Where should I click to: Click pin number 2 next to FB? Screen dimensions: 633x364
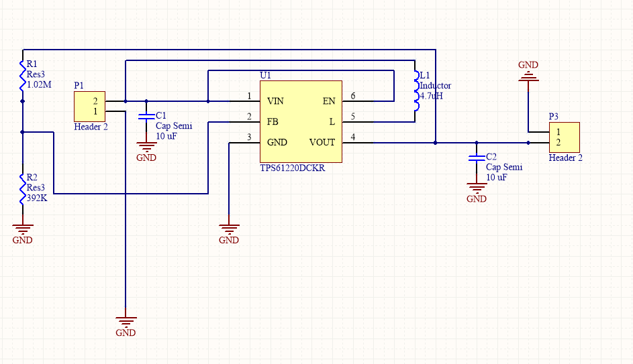tap(249, 117)
